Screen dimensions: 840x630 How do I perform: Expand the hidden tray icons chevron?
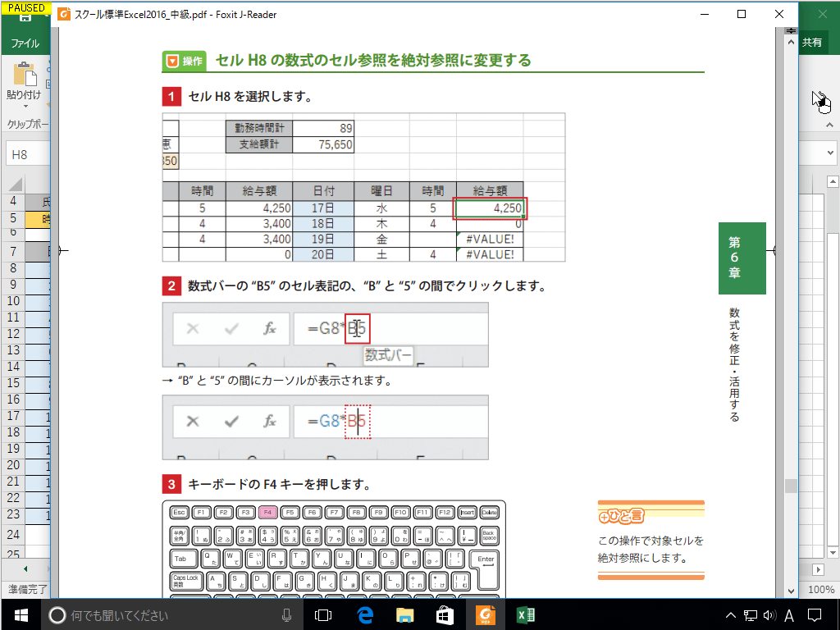729,614
